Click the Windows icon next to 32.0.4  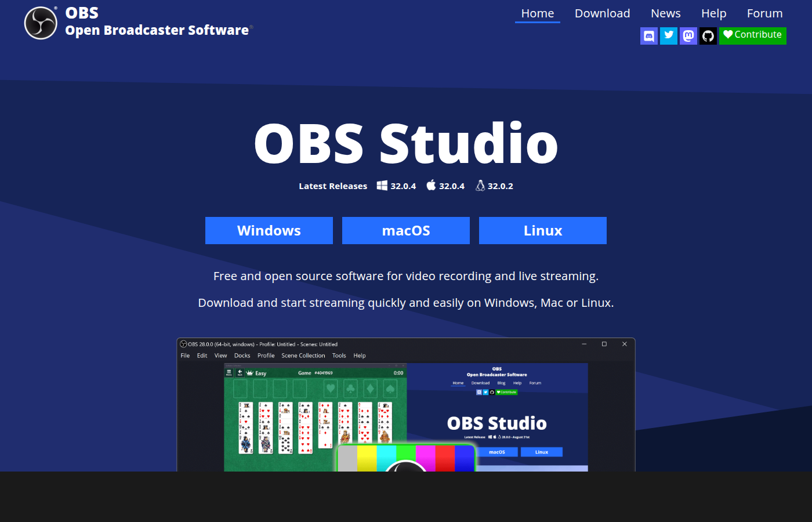[x=382, y=186]
